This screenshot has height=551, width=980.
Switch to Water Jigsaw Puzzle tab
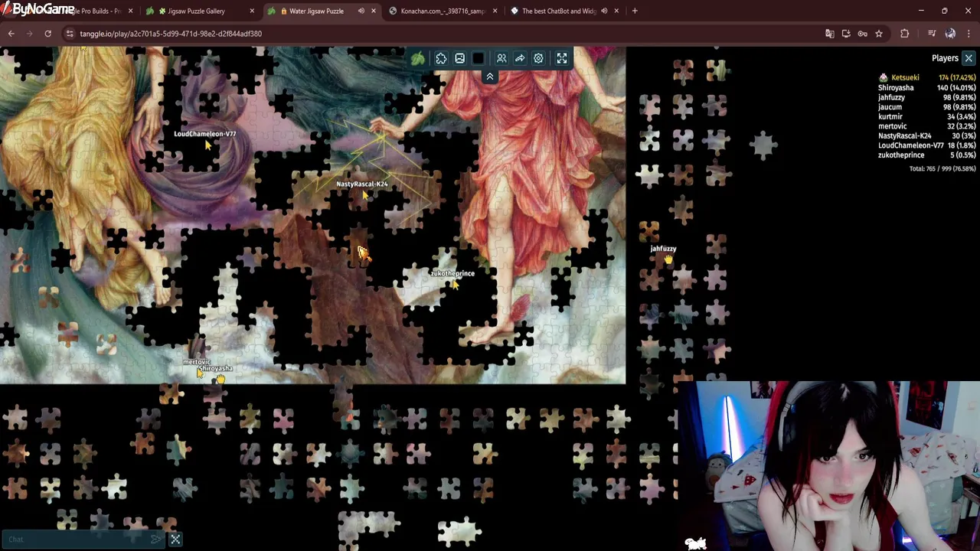(x=315, y=11)
